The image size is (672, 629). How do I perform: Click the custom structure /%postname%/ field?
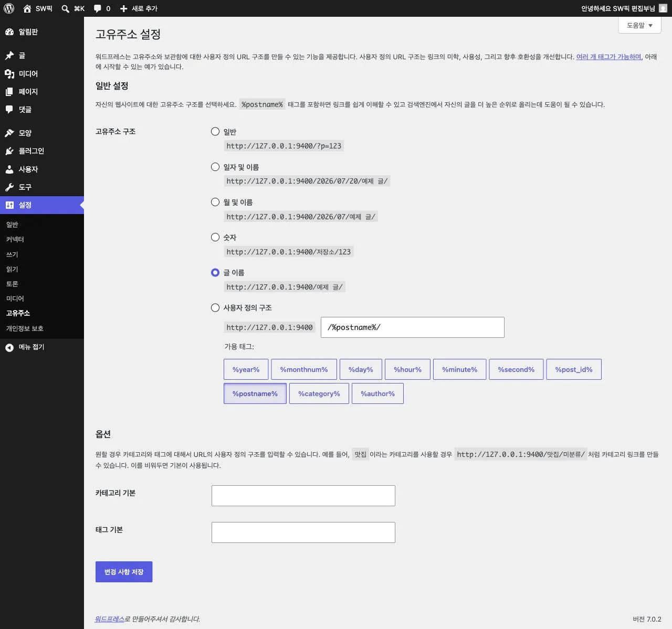point(413,327)
